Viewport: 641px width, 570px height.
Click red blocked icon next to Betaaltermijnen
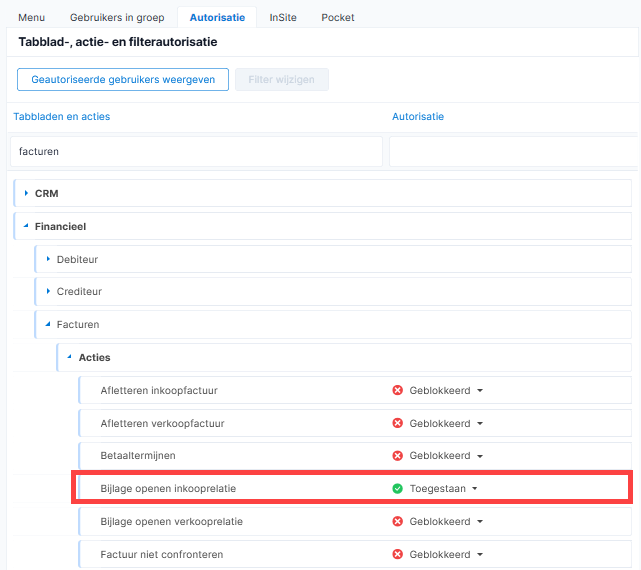(x=397, y=456)
